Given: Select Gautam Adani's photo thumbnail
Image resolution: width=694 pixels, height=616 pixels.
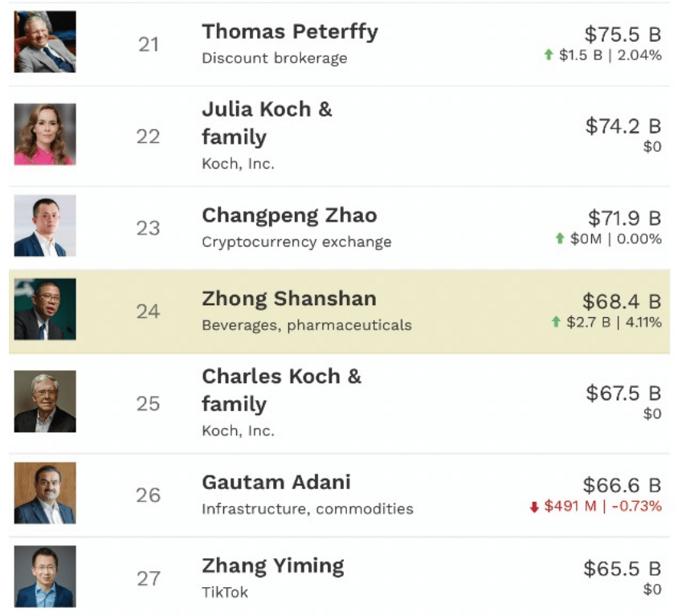Looking at the screenshot, I should (45, 493).
